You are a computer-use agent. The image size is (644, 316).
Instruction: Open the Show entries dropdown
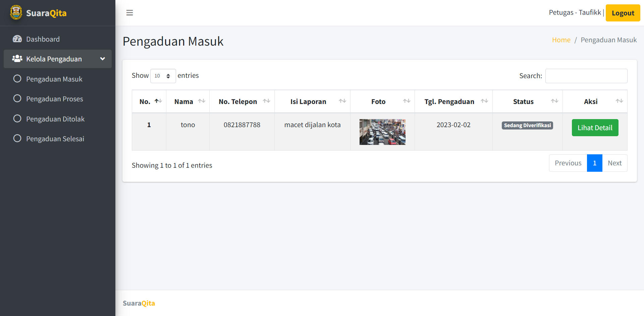coord(163,76)
